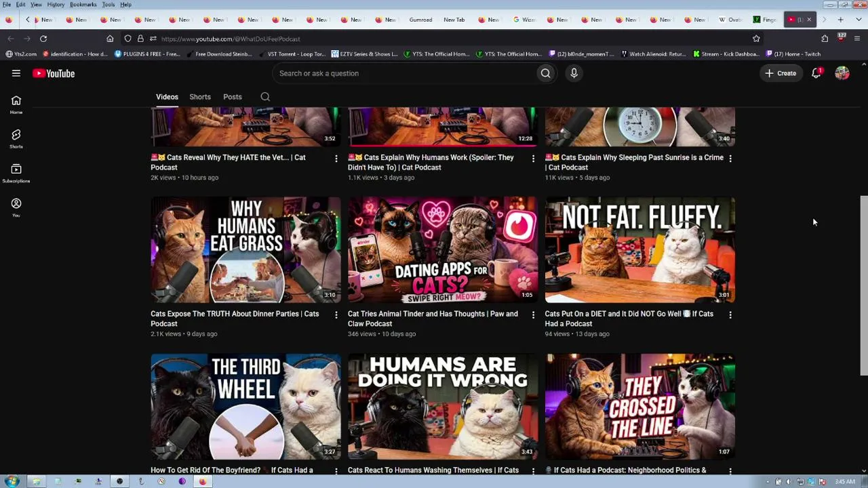Play the Humans Are Doing It Wrong thumbnail
The width and height of the screenshot is (868, 488).
pos(443,407)
